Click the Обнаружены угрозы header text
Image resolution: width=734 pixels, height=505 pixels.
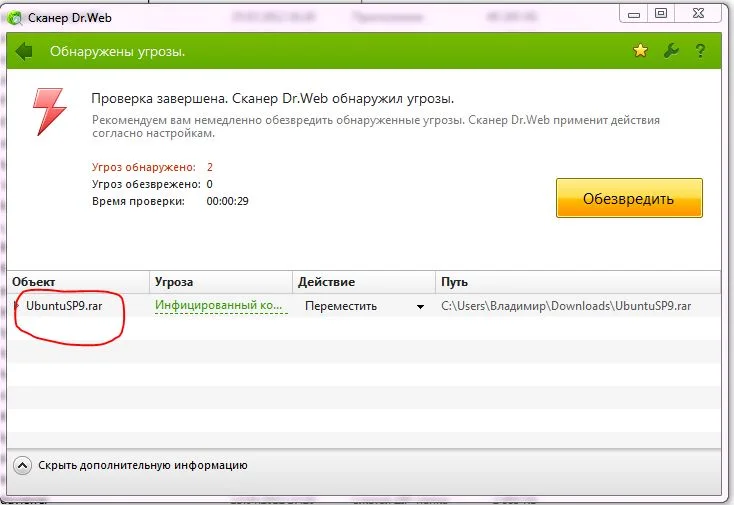[x=117, y=51]
